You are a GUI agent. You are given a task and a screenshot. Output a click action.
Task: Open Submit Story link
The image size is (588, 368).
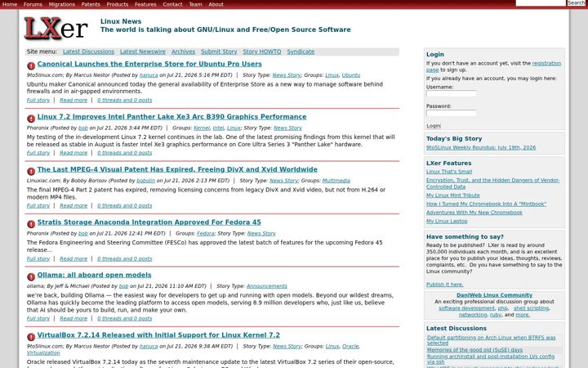coord(219,52)
